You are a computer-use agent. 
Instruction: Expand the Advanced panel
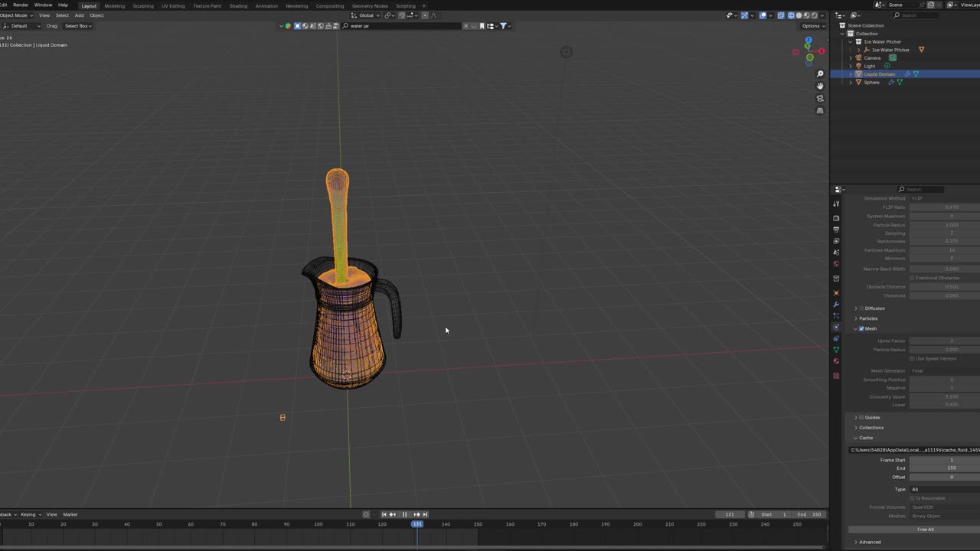coord(856,542)
